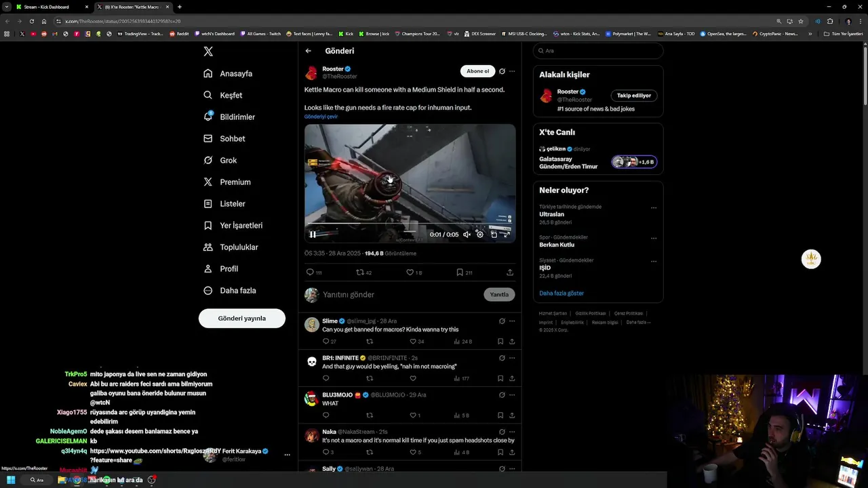
Task: Open Anasayfa in the sidebar
Action: coord(228,73)
